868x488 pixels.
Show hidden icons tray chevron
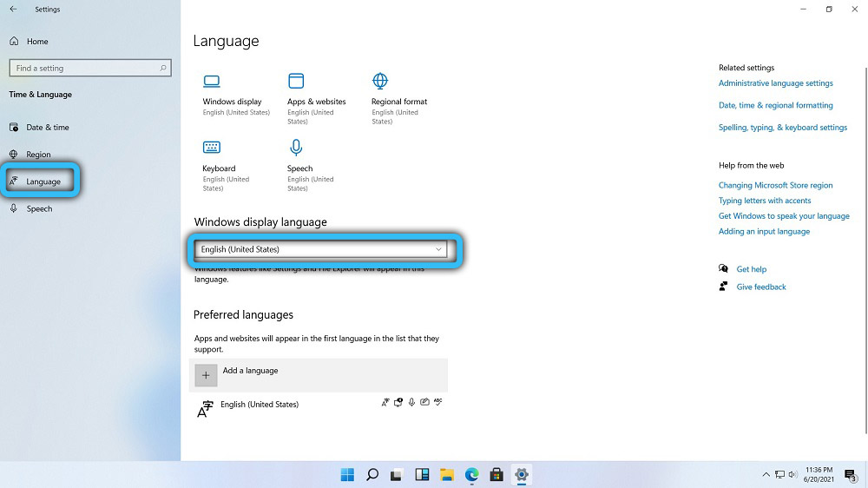[766, 475]
